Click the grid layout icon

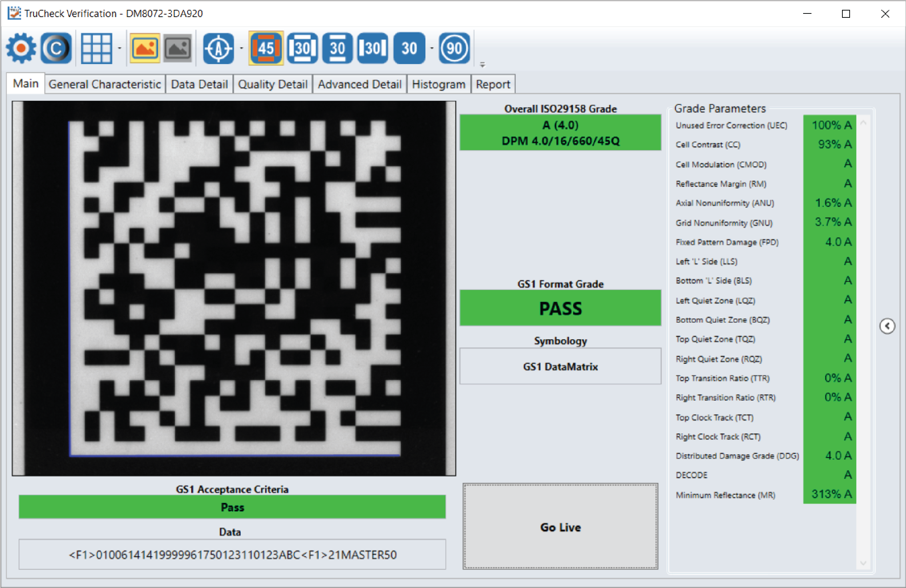(x=96, y=48)
